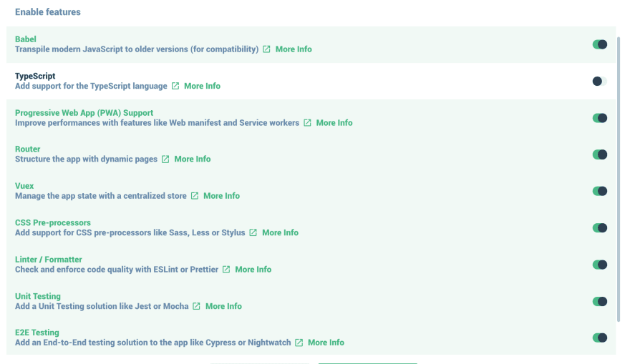
Task: Open CSS Pre-processors external link icon
Action: pyautogui.click(x=253, y=232)
